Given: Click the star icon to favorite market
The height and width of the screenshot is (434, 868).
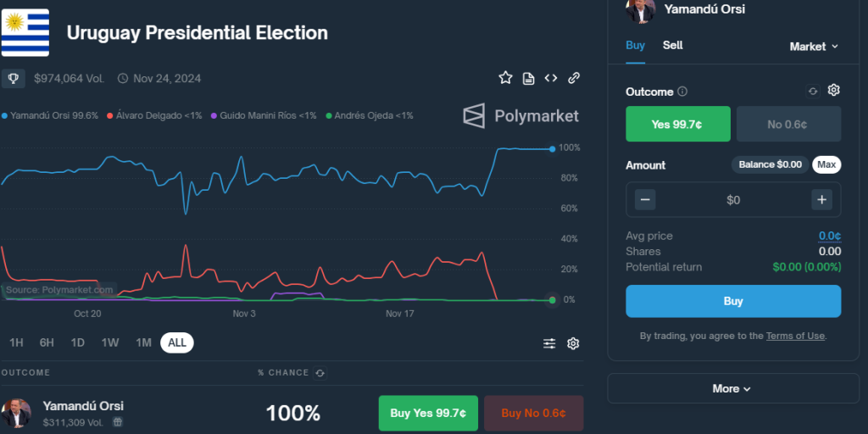Looking at the screenshot, I should [x=505, y=78].
